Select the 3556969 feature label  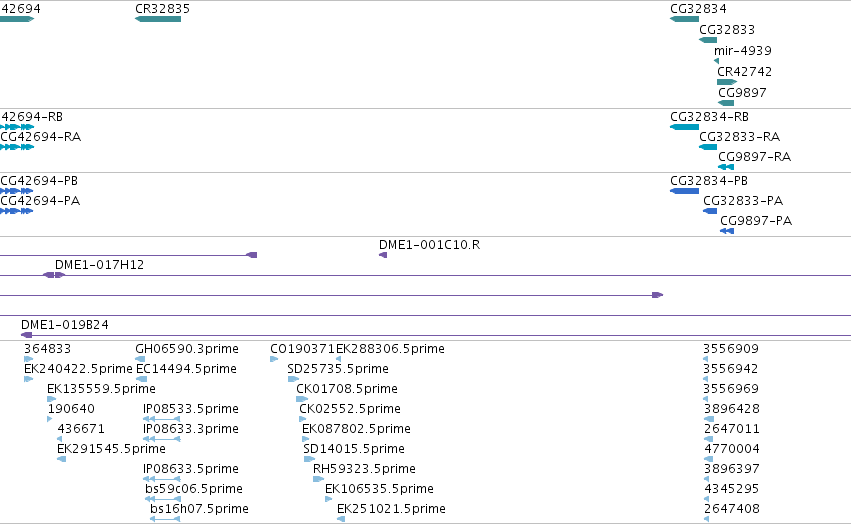click(x=731, y=389)
